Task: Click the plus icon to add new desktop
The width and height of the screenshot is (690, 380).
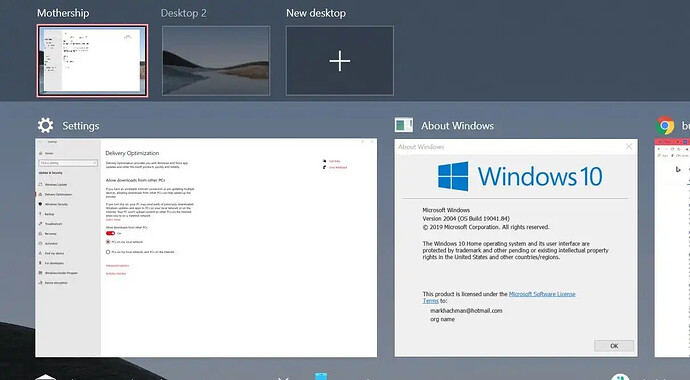Action: 340,61
